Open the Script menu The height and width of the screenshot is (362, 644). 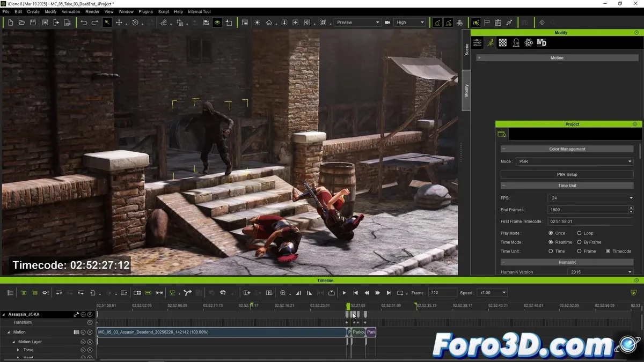pyautogui.click(x=164, y=11)
